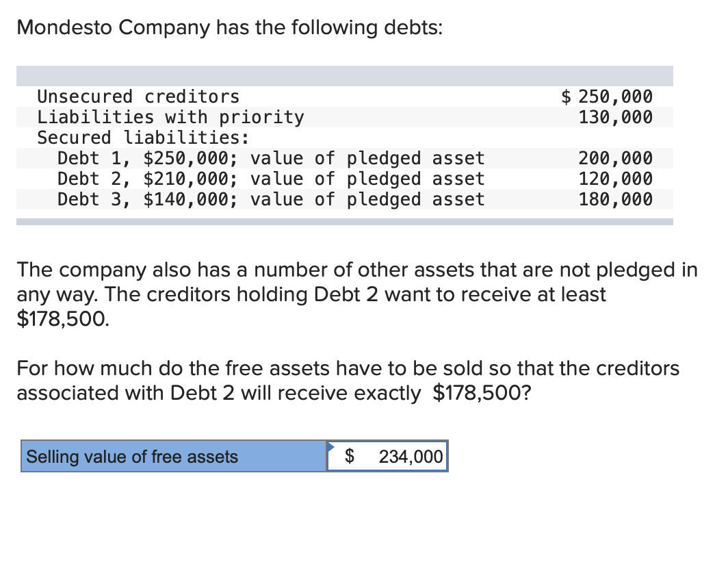The width and height of the screenshot is (728, 586).
Task: Select the Debt 1 $250,000 pledged asset row
Action: [x=345, y=158]
